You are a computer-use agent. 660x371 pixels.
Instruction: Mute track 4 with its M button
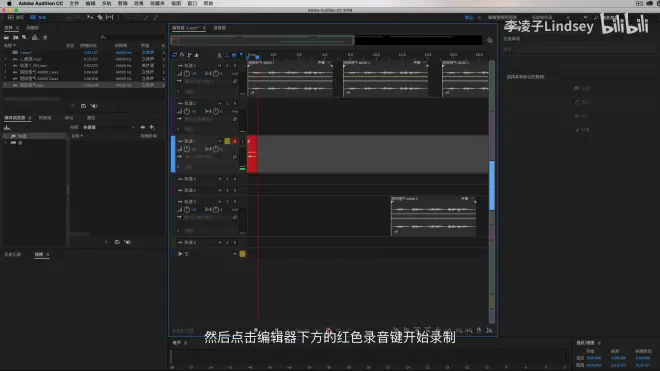pyautogui.click(x=219, y=179)
